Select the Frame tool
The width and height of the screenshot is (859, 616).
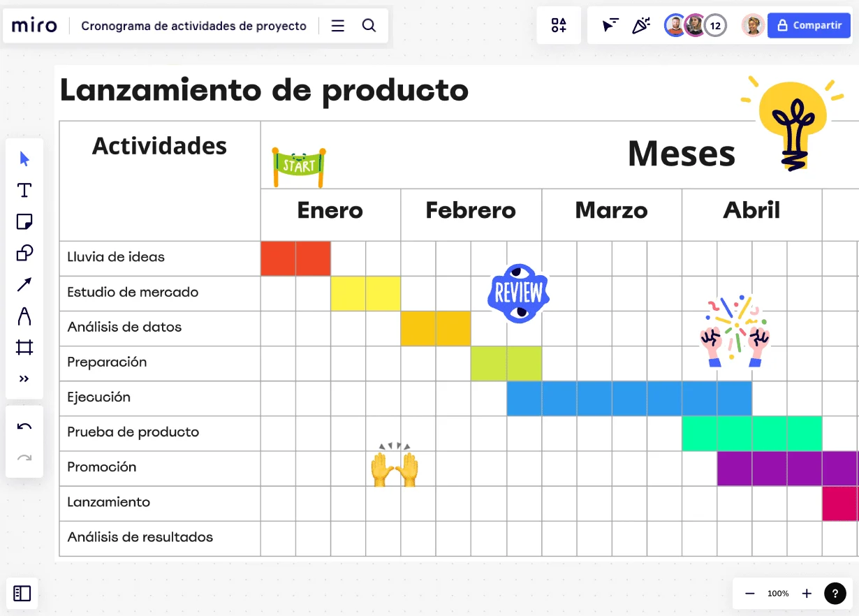pos(24,347)
